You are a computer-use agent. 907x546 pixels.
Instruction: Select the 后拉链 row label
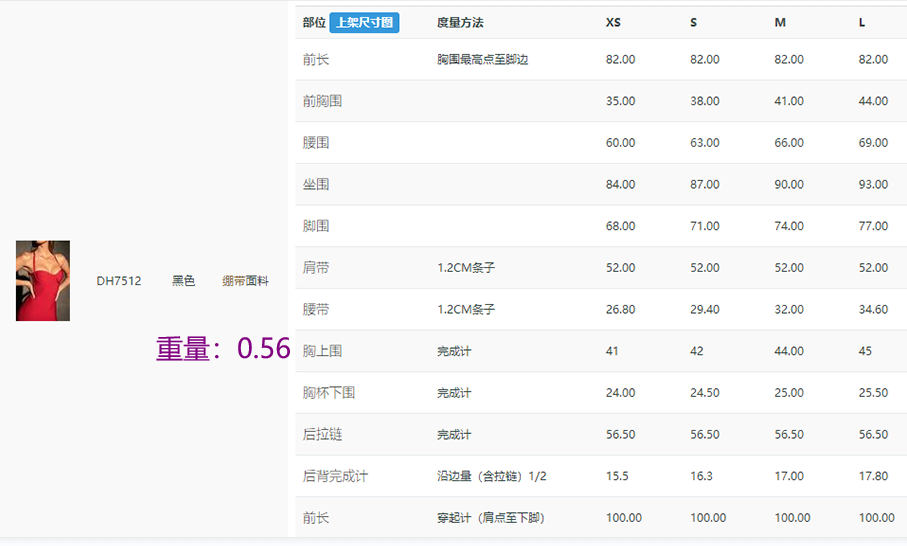(322, 434)
